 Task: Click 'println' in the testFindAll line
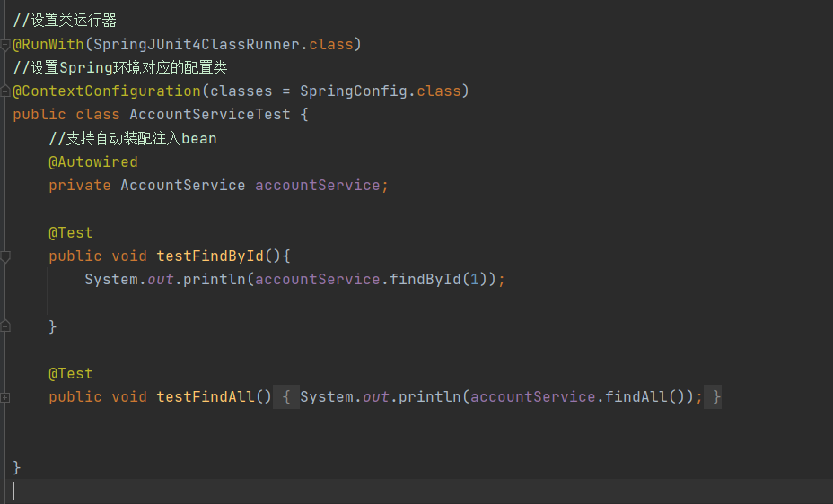tap(430, 397)
